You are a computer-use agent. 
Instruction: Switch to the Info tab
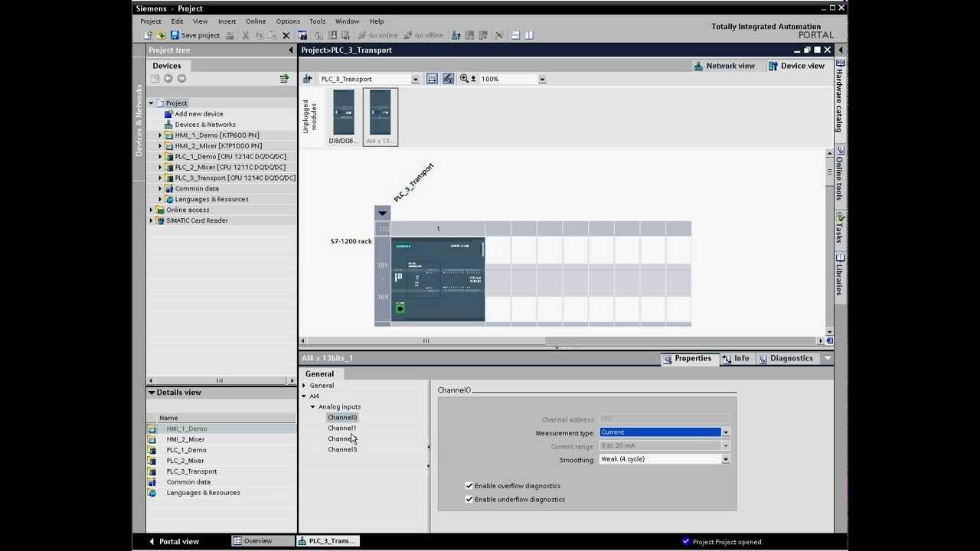736,358
